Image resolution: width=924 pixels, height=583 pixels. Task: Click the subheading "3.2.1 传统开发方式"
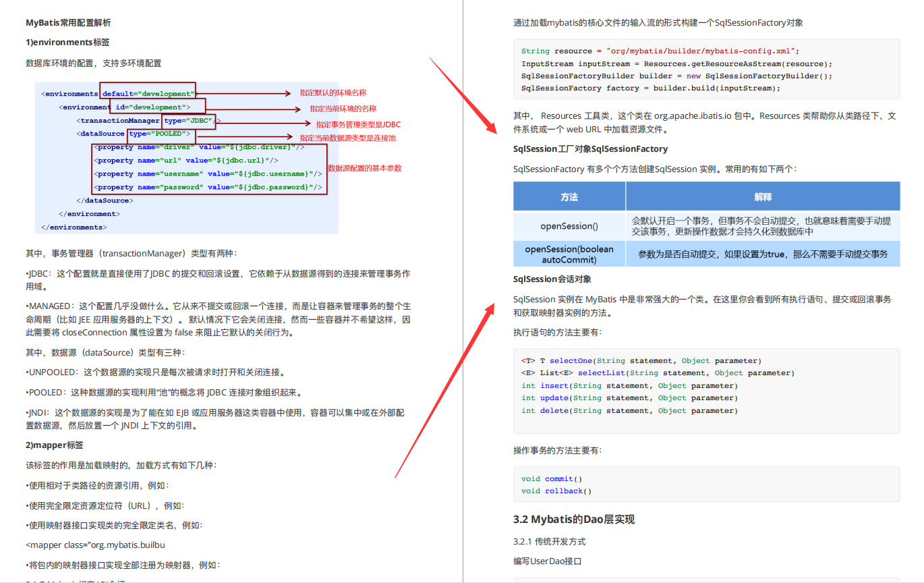tap(549, 541)
